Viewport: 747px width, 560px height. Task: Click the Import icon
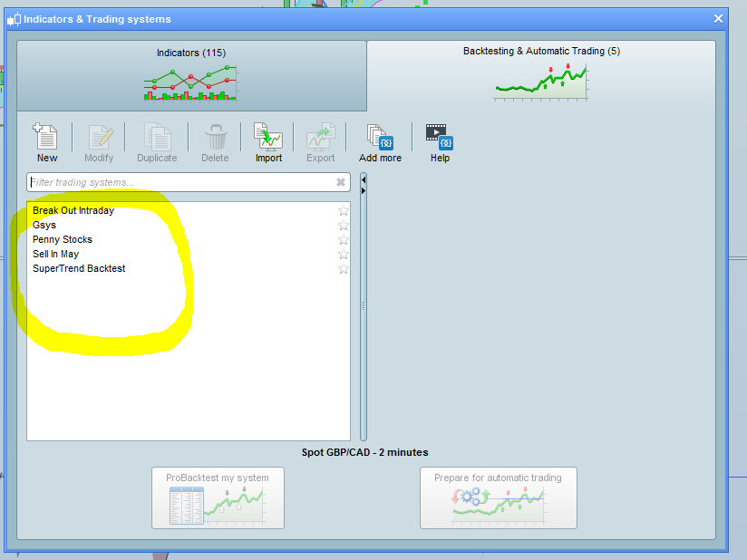(x=268, y=137)
